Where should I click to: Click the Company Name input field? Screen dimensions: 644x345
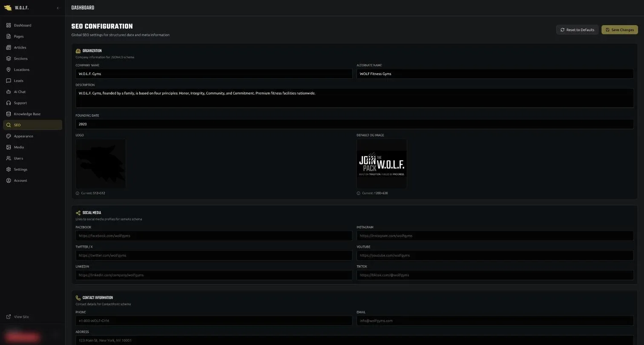214,74
